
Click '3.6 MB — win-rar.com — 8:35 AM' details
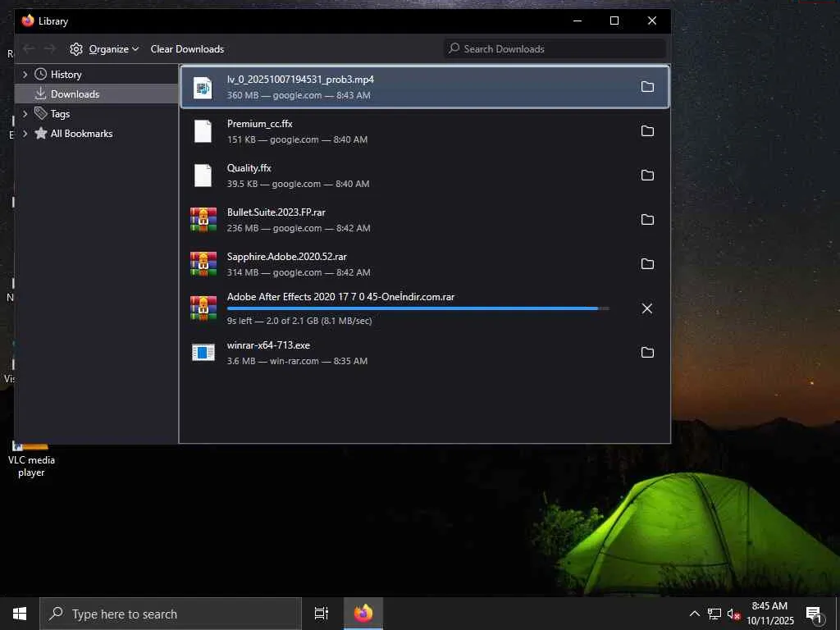tap(297, 361)
